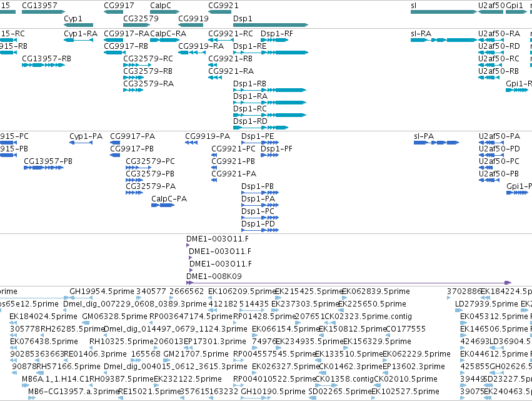The width and height of the screenshot is (532, 401).
Task: Select protein U2af50-PA
Action: pyautogui.click(x=499, y=136)
